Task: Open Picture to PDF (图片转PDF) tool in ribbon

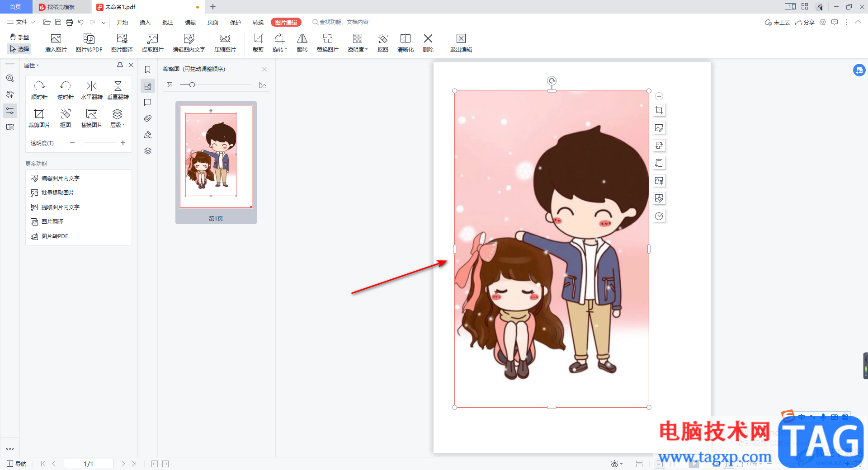Action: (x=89, y=43)
